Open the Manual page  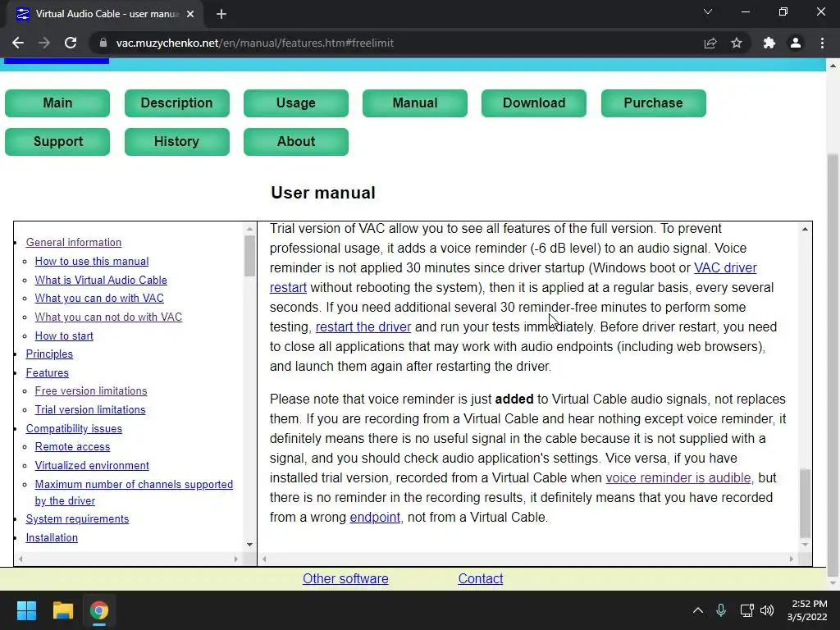(414, 103)
